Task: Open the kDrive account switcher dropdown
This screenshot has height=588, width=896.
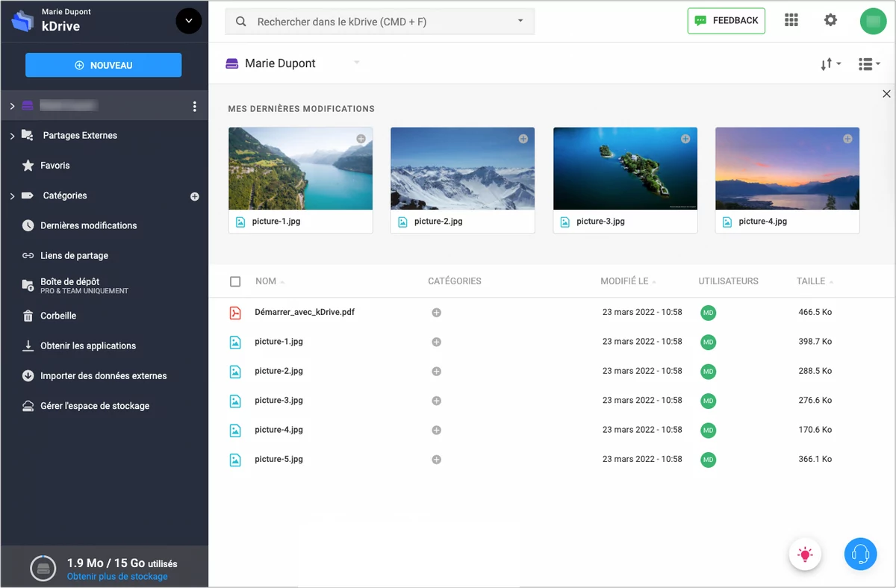Action: pos(188,21)
